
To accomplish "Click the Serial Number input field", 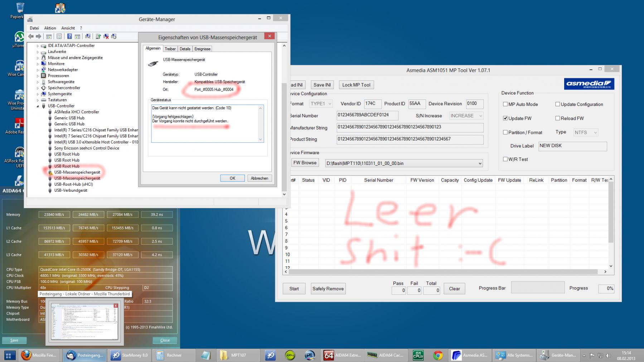I will click(367, 115).
